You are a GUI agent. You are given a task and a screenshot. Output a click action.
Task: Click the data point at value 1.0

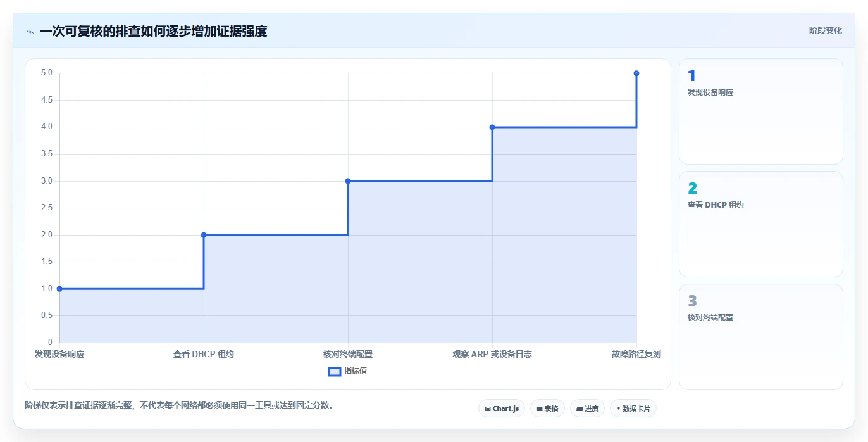tap(59, 289)
